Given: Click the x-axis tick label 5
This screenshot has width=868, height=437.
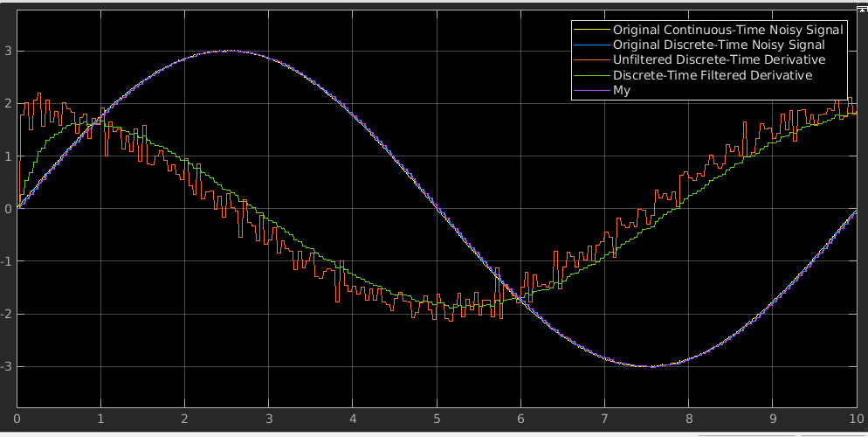Looking at the screenshot, I should (437, 419).
